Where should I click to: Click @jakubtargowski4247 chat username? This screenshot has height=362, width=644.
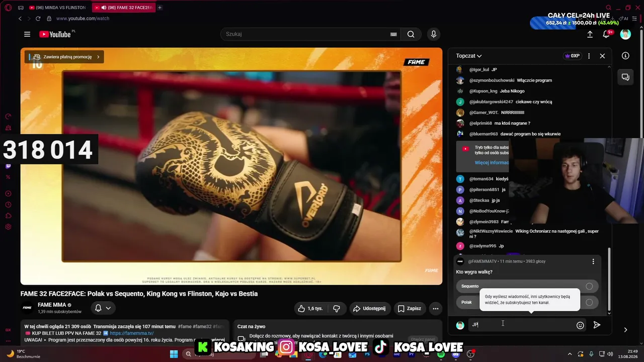tap(491, 102)
